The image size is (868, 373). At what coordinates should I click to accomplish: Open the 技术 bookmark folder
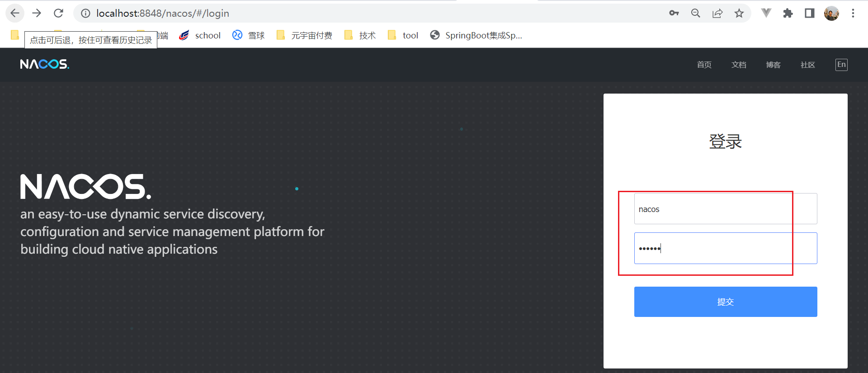(360, 35)
